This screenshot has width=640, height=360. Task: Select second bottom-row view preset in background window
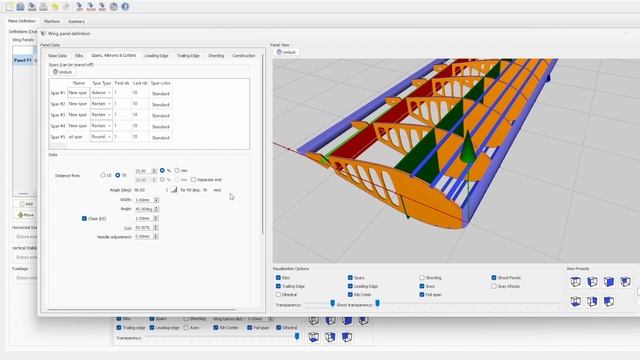[330, 337]
